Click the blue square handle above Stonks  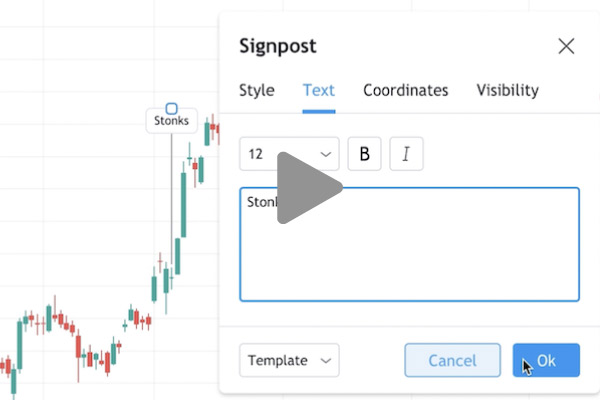[x=171, y=109]
